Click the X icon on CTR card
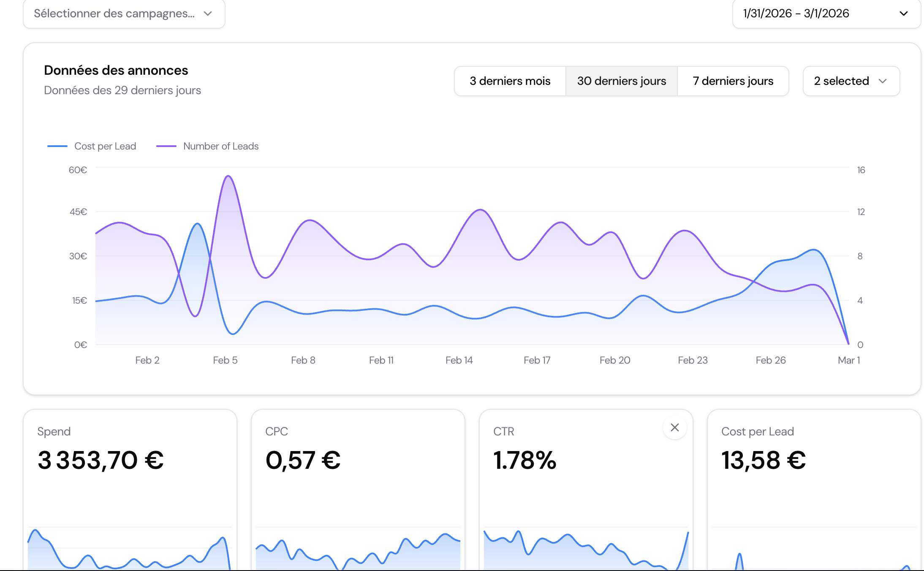 coord(674,427)
